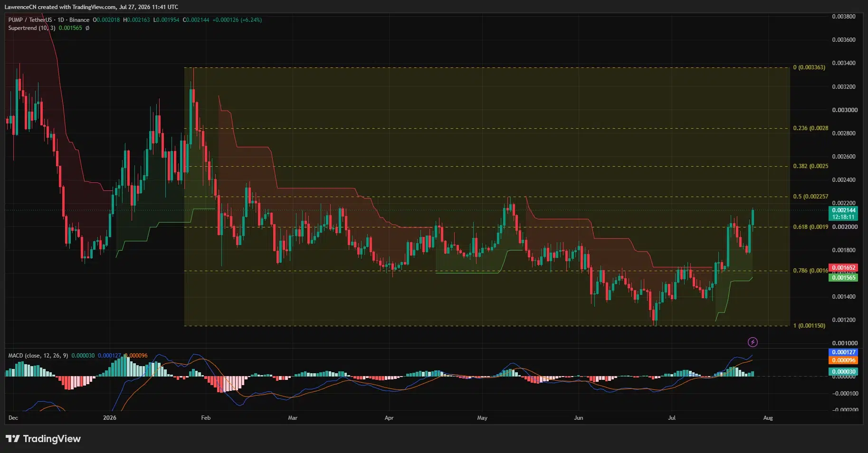
Task: Click the 0.236 Fib retracement label
Action: pyautogui.click(x=811, y=128)
